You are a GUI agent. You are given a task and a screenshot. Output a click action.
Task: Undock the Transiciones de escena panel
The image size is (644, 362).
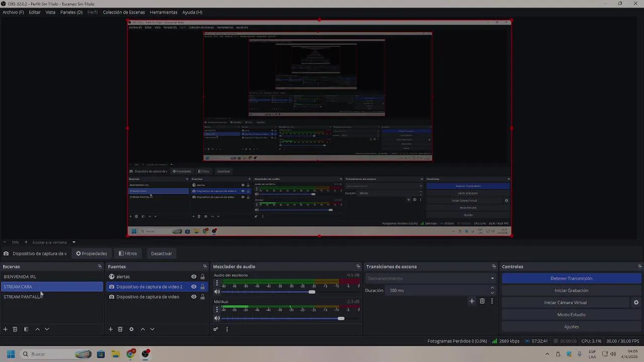(x=494, y=266)
